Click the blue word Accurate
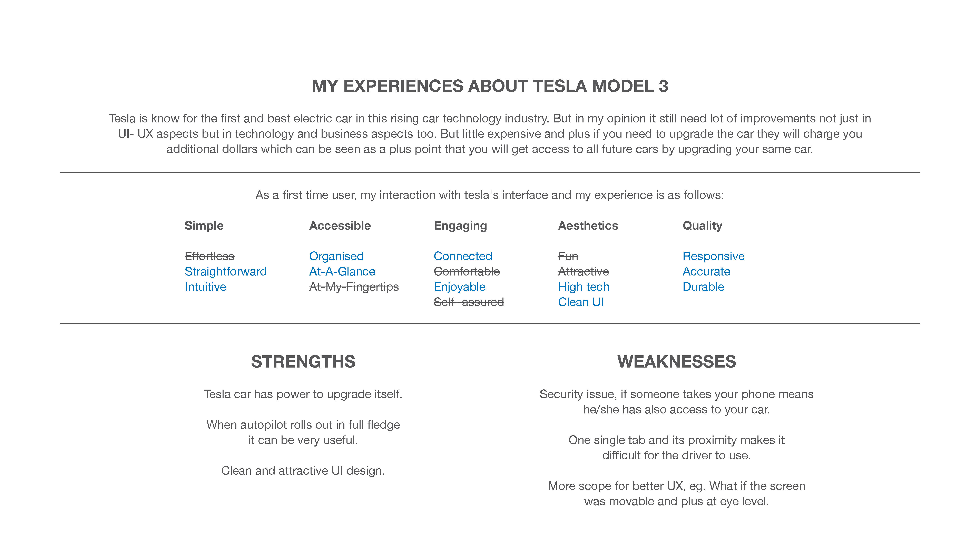The width and height of the screenshot is (980, 551). point(706,271)
